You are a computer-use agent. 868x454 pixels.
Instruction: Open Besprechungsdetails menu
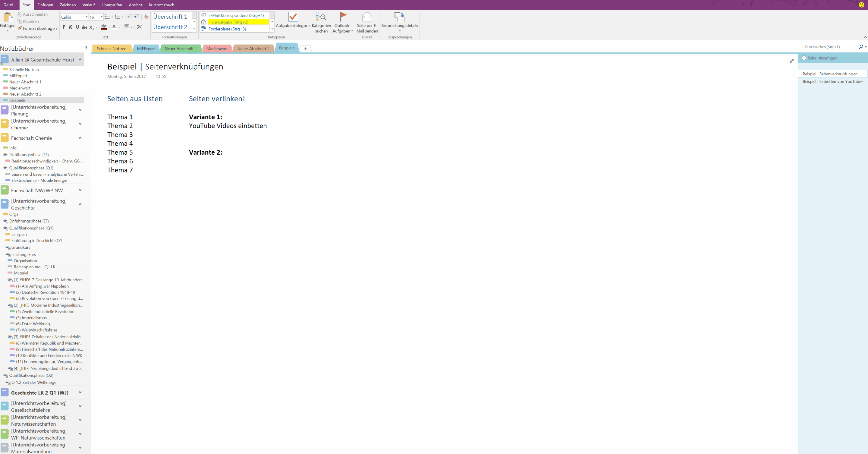click(399, 22)
